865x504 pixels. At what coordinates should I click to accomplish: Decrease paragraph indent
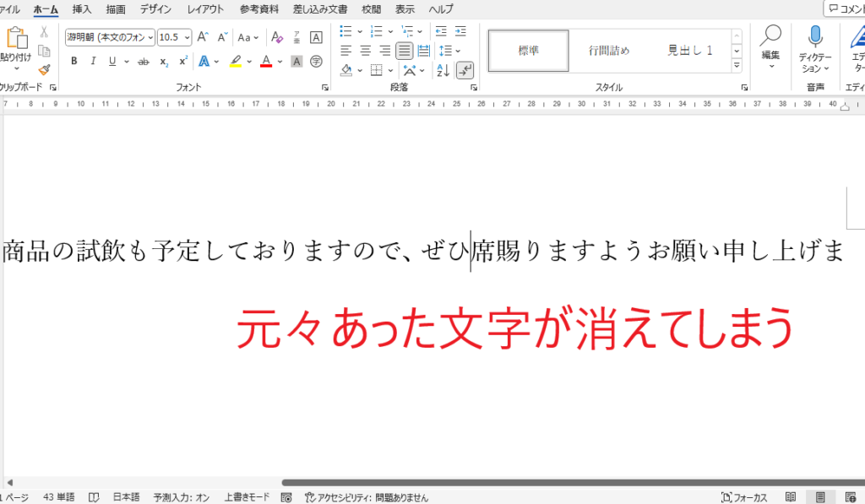[x=441, y=31]
